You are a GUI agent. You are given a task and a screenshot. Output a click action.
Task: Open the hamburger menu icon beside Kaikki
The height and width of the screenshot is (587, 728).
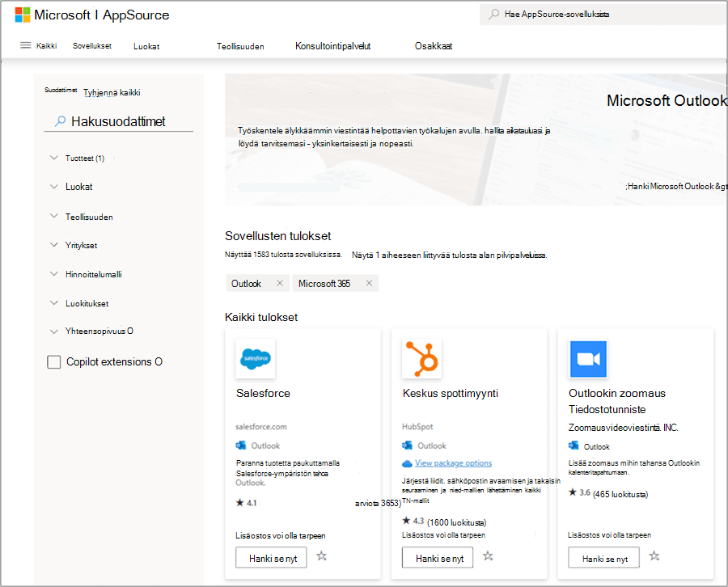coord(26,45)
